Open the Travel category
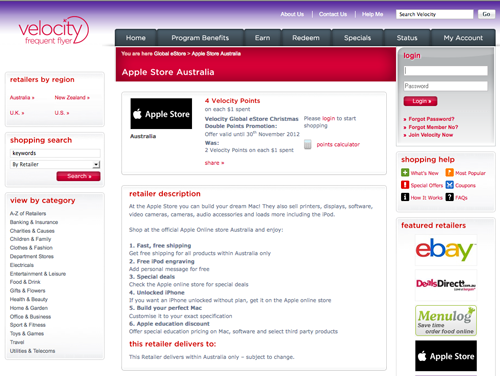This screenshot has width=500, height=376. coord(17,342)
